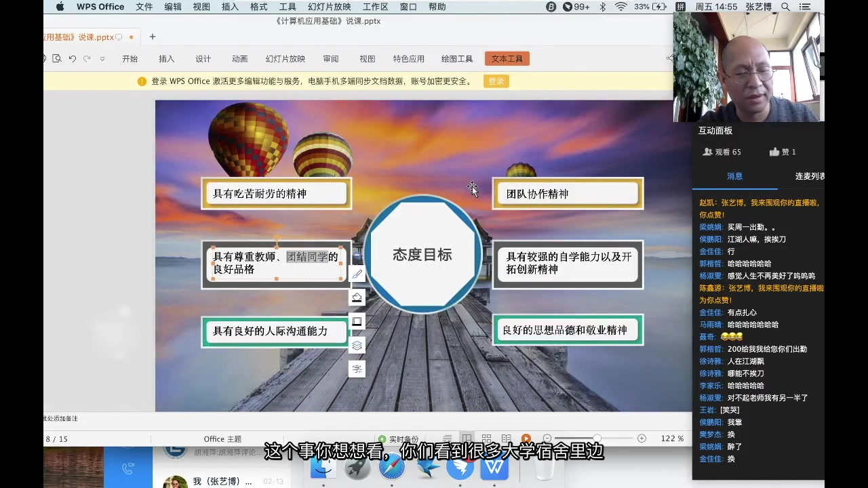
Task: Switch to normal view icon in status bar
Action: (467, 439)
